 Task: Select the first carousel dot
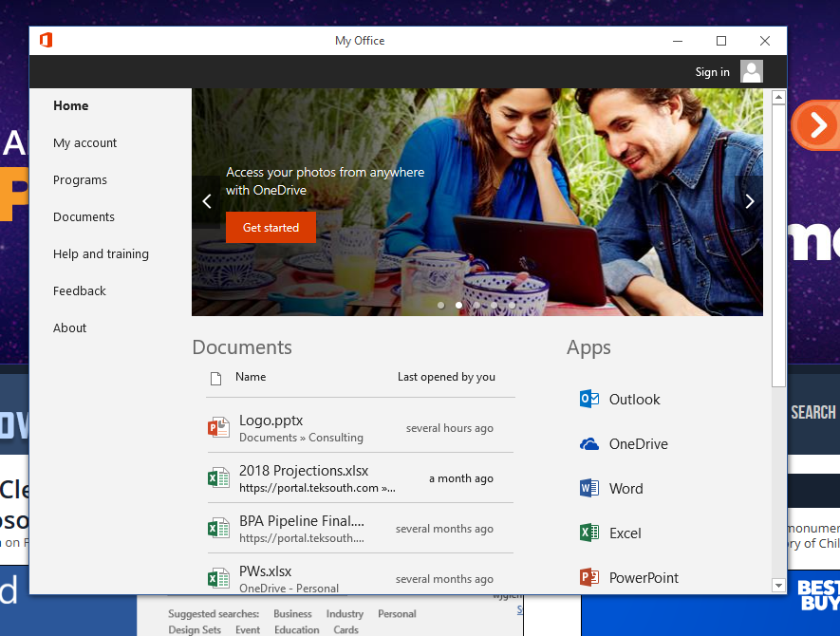(x=441, y=305)
